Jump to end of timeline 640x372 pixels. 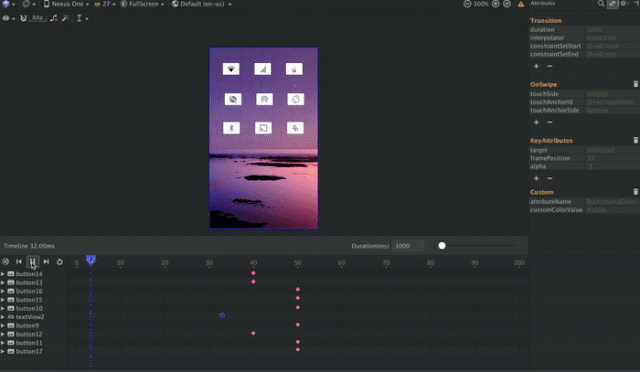[x=46, y=262]
